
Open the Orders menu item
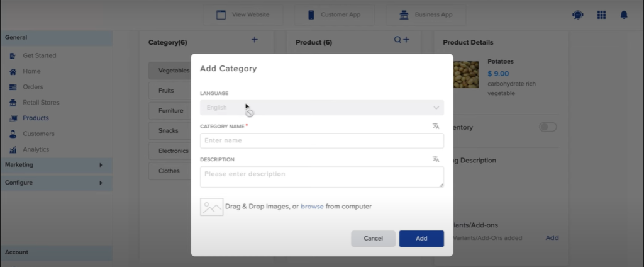33,87
